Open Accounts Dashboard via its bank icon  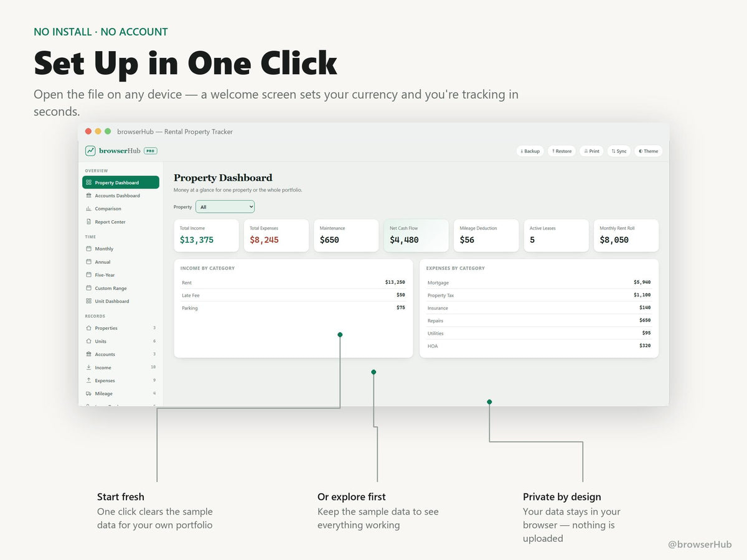pos(88,195)
